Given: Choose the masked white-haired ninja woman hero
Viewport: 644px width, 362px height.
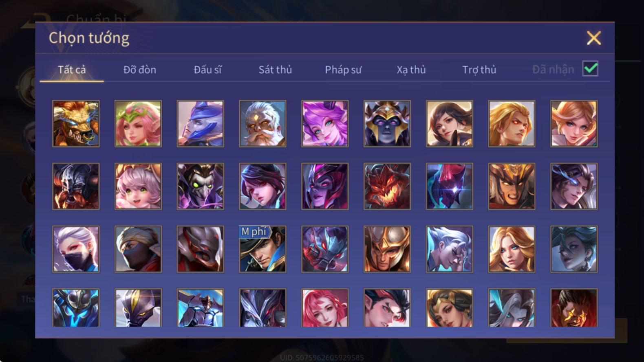Looking at the screenshot, I should [76, 249].
